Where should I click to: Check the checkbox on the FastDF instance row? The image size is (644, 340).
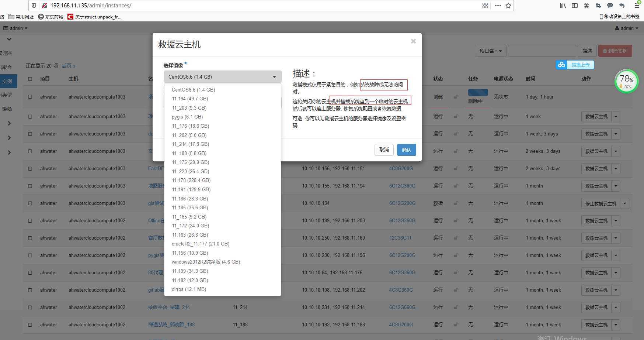(x=30, y=168)
